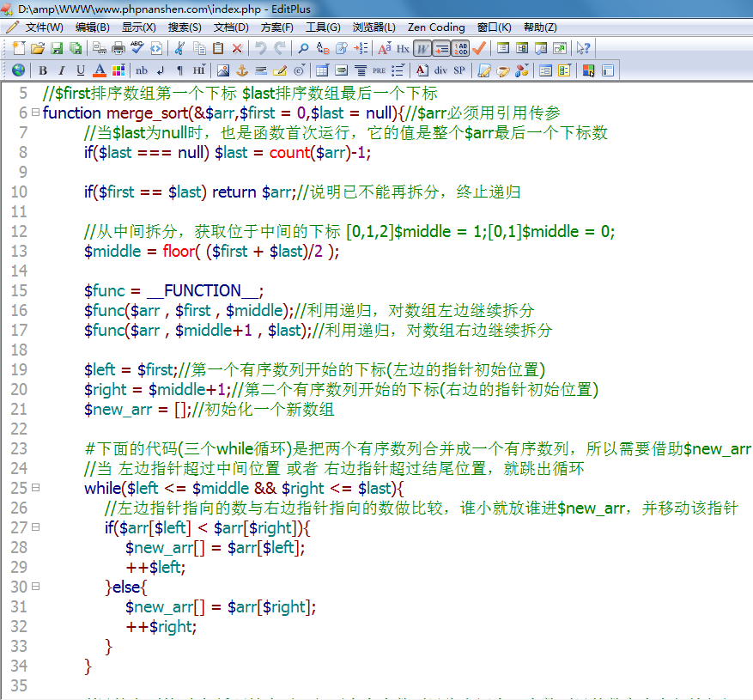753x700 pixels.
Task: Click the Copy icon
Action: point(199,48)
